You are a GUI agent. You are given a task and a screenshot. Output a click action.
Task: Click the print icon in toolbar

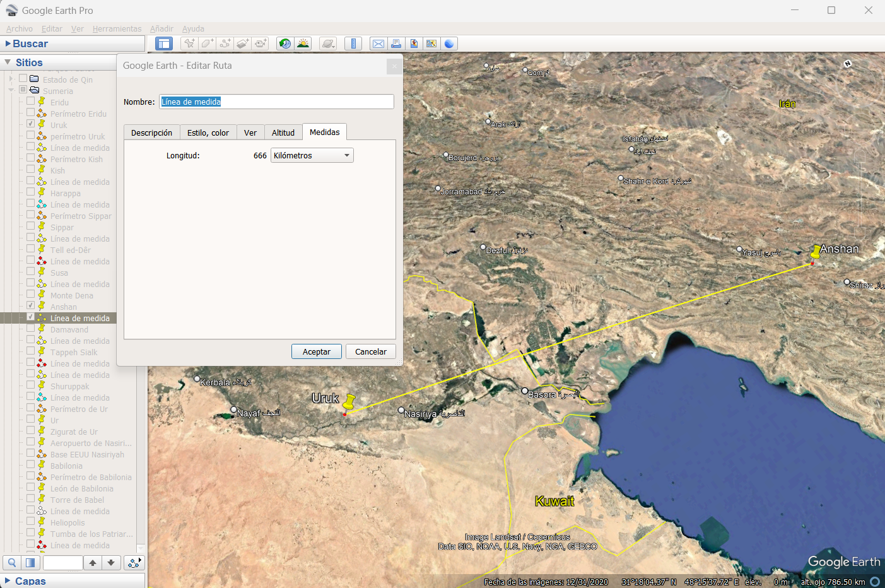(x=396, y=44)
